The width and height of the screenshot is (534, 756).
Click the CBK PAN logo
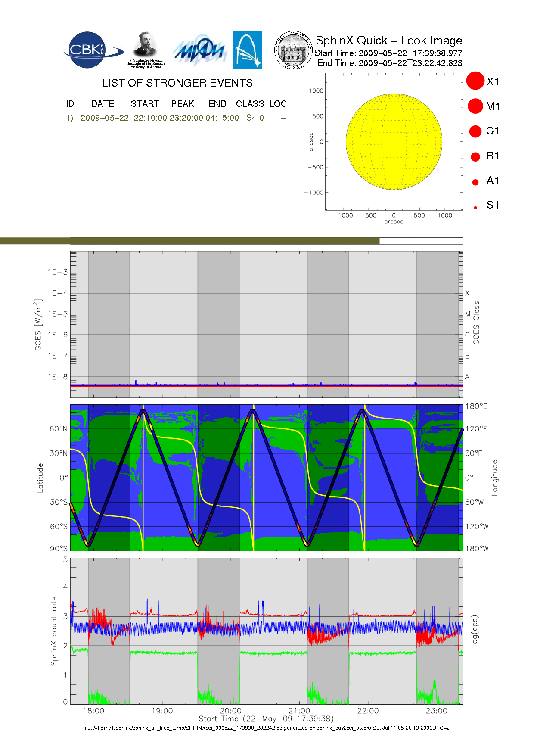(92, 50)
